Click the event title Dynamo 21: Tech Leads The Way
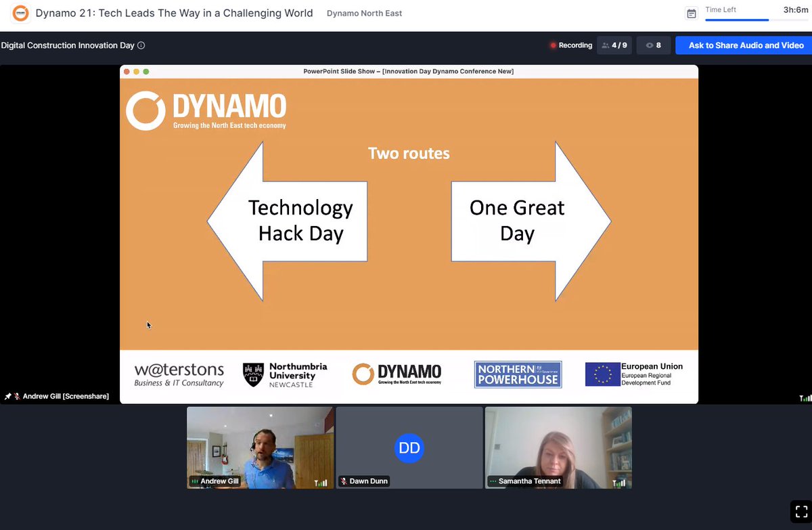The width and height of the screenshot is (812, 530). (x=174, y=13)
